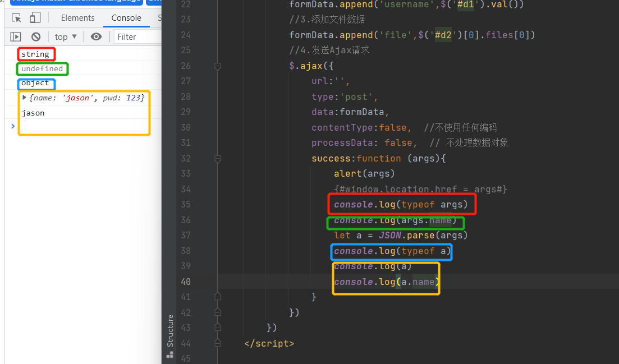The width and height of the screenshot is (619, 364).
Task: Click the fold end marker at line 42
Action: pos(218,312)
